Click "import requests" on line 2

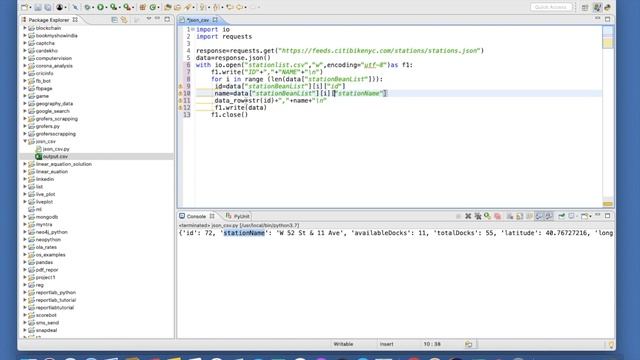[224, 37]
